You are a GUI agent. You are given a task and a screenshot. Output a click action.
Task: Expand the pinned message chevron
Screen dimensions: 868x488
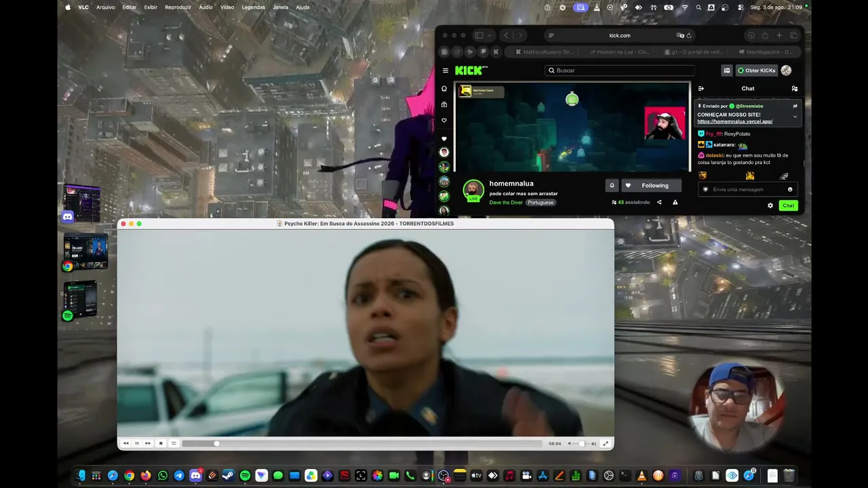point(795,117)
